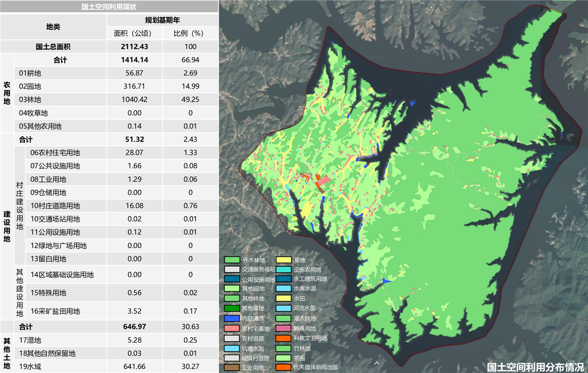Click the area value 28.07
Screen dimensions: 588x373
(134, 153)
